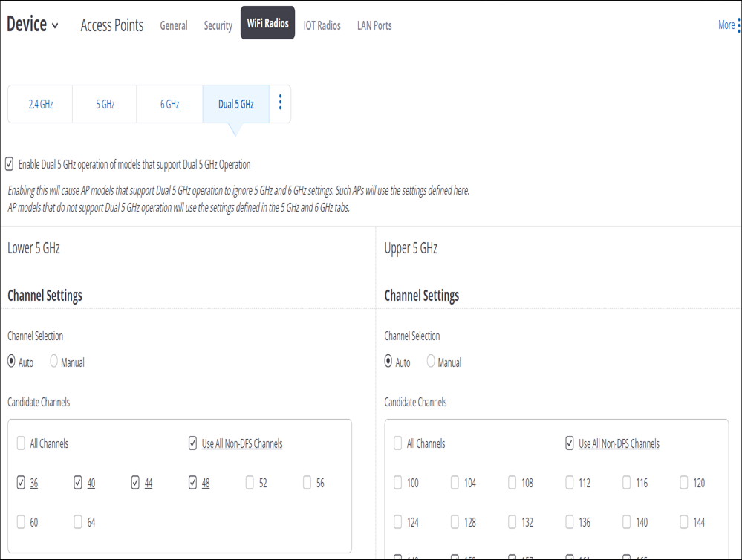
Task: Switch to the General tab
Action: point(174,25)
